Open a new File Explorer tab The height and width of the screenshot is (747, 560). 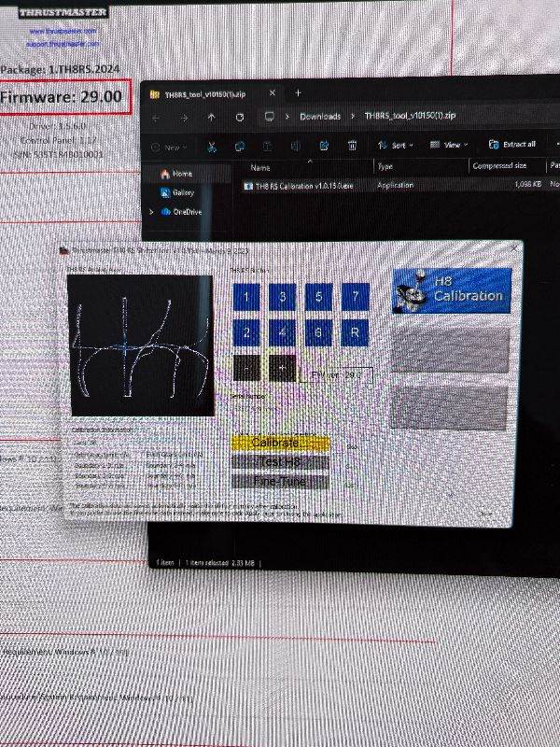(x=299, y=93)
